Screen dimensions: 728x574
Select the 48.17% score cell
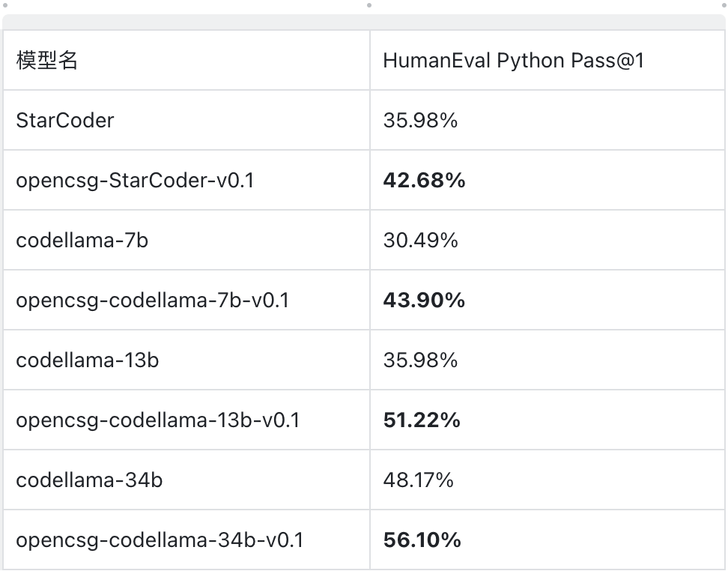coord(418,480)
